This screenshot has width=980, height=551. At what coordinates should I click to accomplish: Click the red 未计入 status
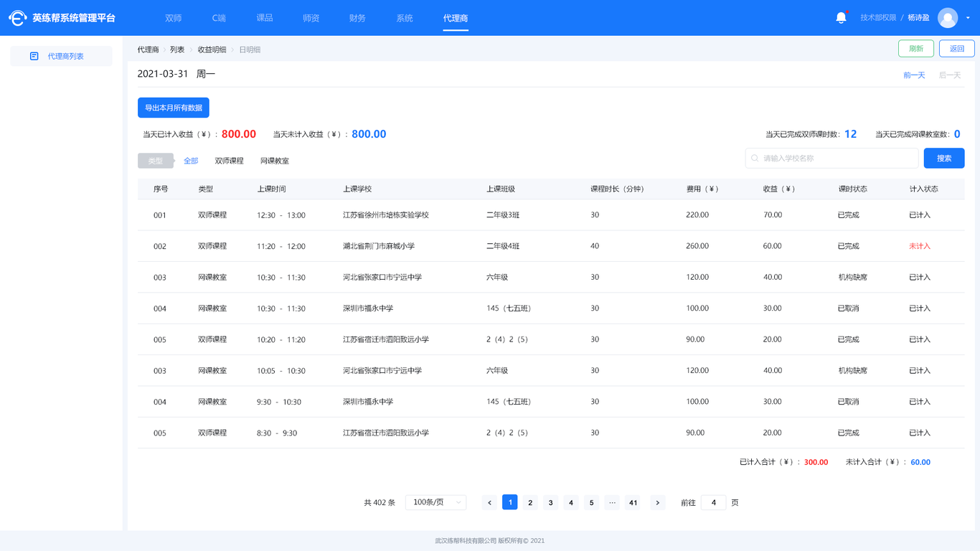[x=920, y=246]
